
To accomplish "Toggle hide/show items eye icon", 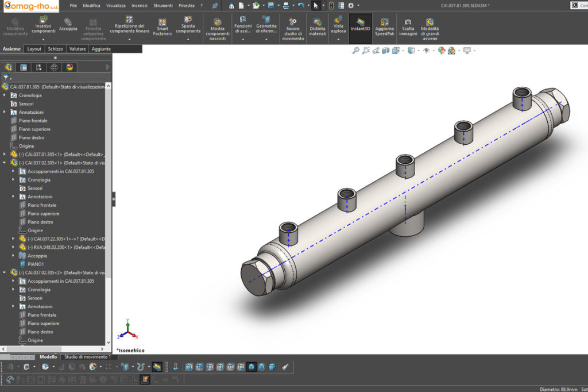I will click(427, 51).
